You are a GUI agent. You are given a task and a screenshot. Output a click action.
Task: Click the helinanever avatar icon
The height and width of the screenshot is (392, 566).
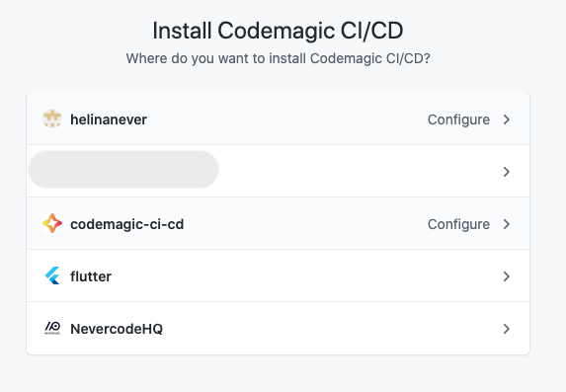coord(52,118)
